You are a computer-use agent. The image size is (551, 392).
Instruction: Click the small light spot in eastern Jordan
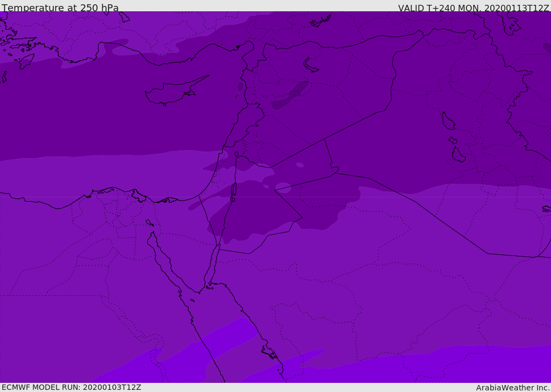pos(300,165)
